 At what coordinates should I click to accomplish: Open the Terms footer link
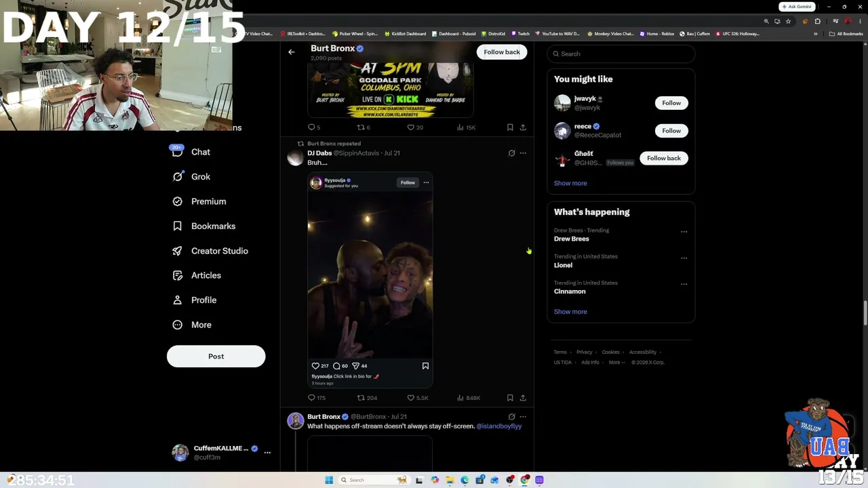pyautogui.click(x=560, y=352)
